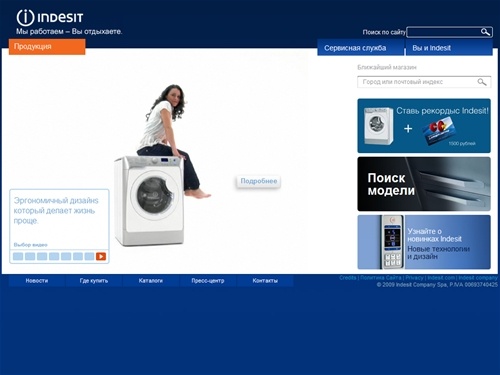Follow the Privacy footer link

click(414, 278)
